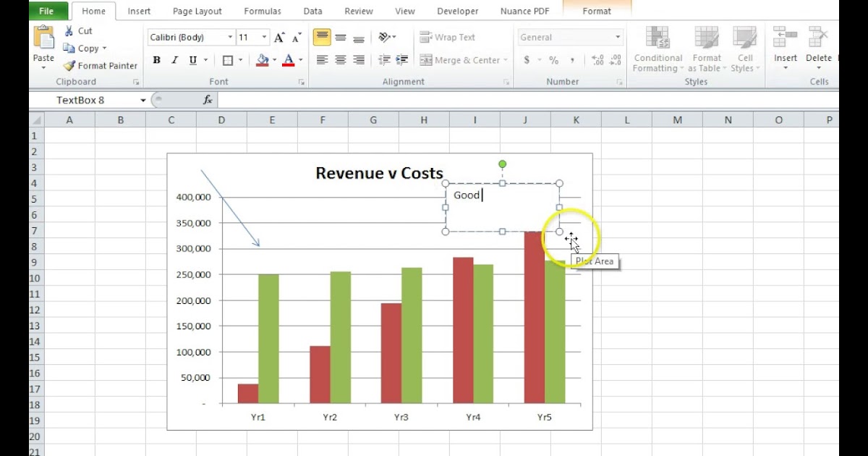Apply the Fill Color bucket

coord(263,61)
